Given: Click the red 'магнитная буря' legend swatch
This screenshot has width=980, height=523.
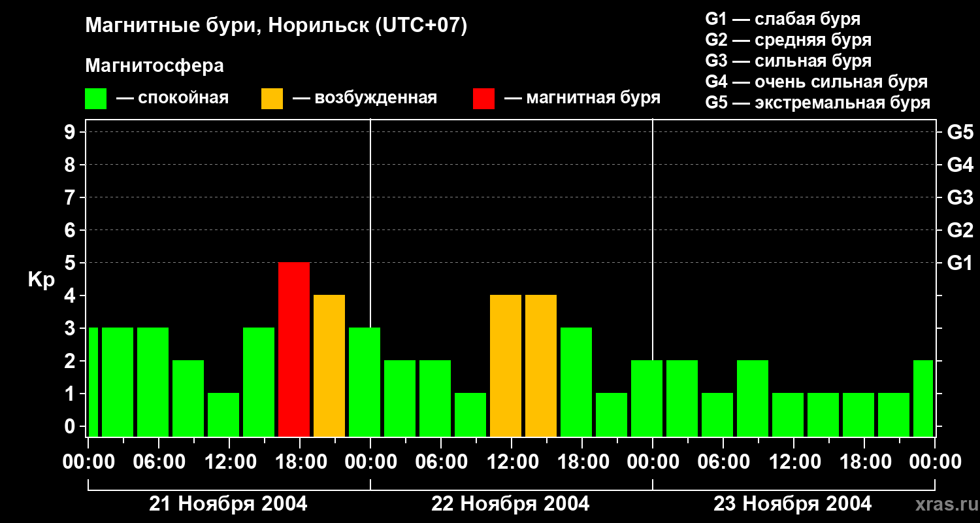Looking at the screenshot, I should pos(484,99).
